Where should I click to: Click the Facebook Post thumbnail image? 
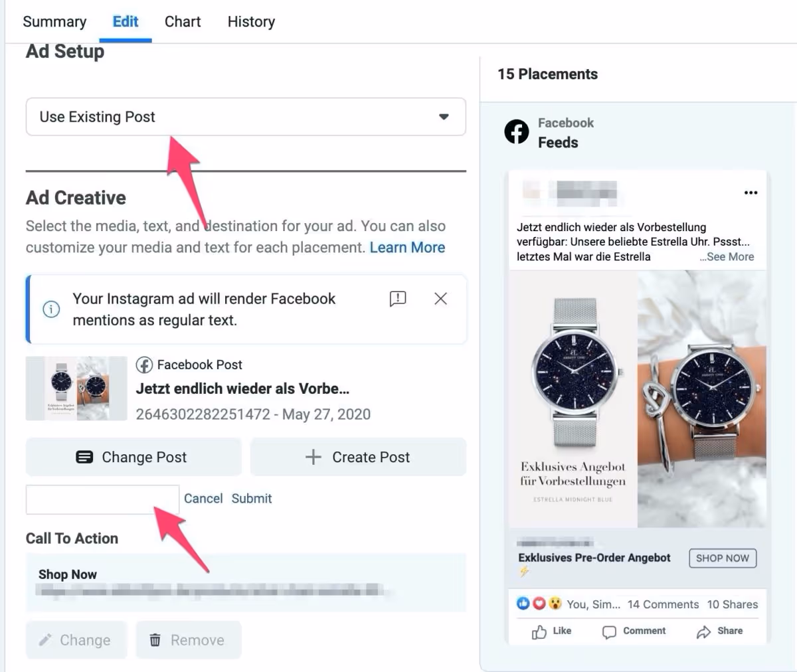(76, 388)
